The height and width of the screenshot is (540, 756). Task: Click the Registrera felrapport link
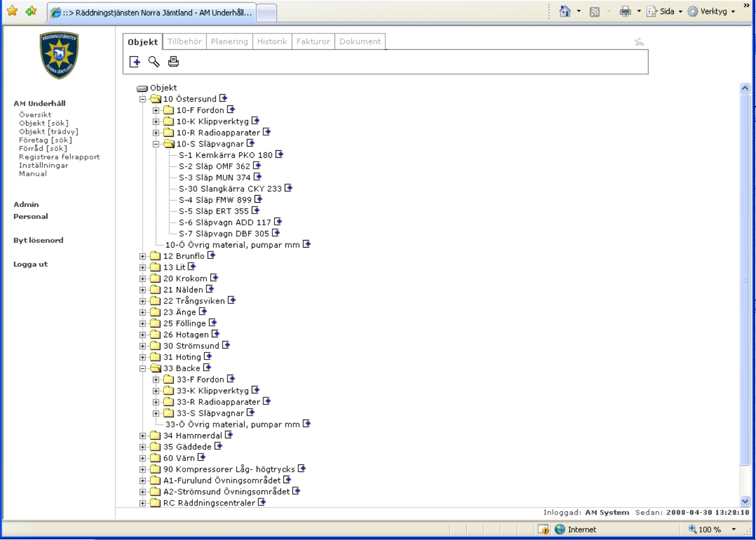click(x=59, y=157)
